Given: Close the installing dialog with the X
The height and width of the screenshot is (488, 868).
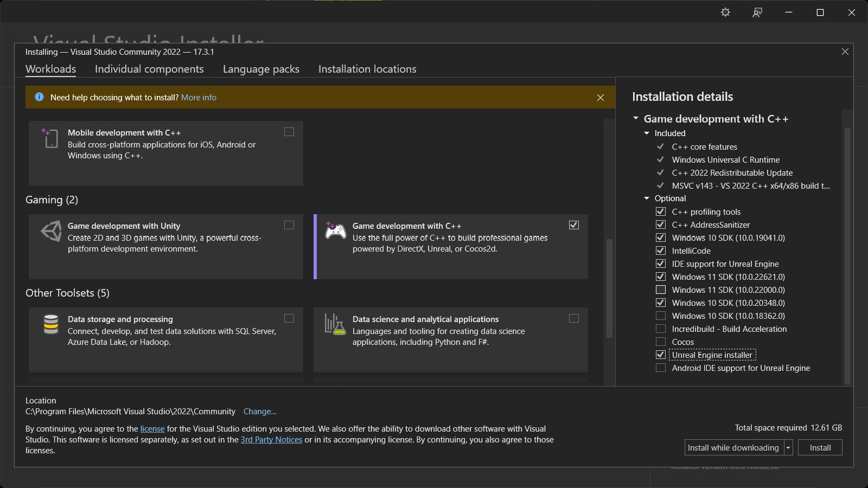Looking at the screenshot, I should [x=845, y=52].
